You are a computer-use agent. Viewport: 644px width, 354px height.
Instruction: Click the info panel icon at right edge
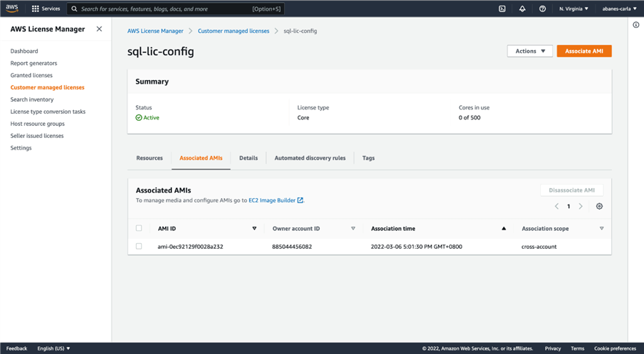635,25
